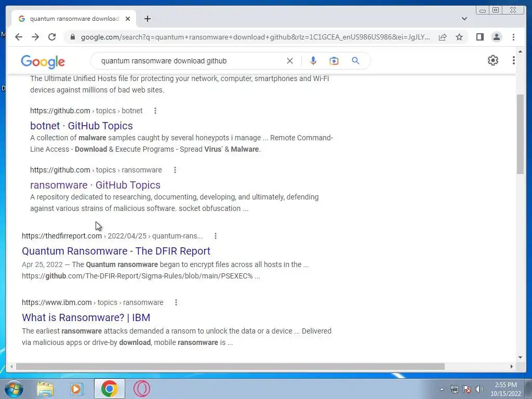532x399 pixels.
Task: Click the https://github.com › topics › ransomware URL text
Action: pos(96,170)
